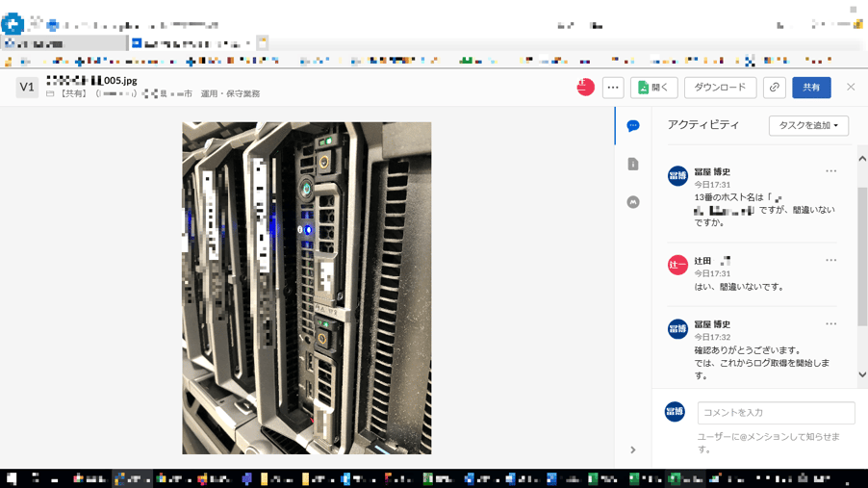Open the Activity comments sidebar tab
The width and height of the screenshot is (868, 488).
pyautogui.click(x=633, y=126)
